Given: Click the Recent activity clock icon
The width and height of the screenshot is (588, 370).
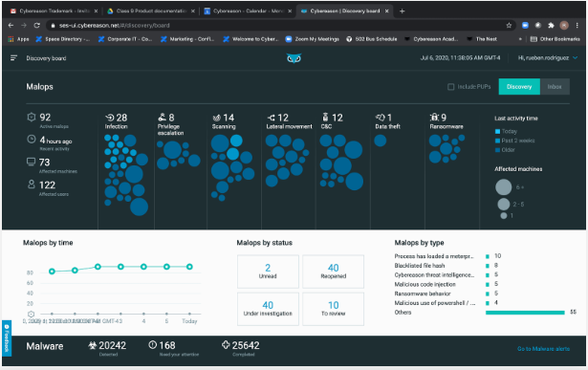Looking at the screenshot, I should tap(32, 140).
